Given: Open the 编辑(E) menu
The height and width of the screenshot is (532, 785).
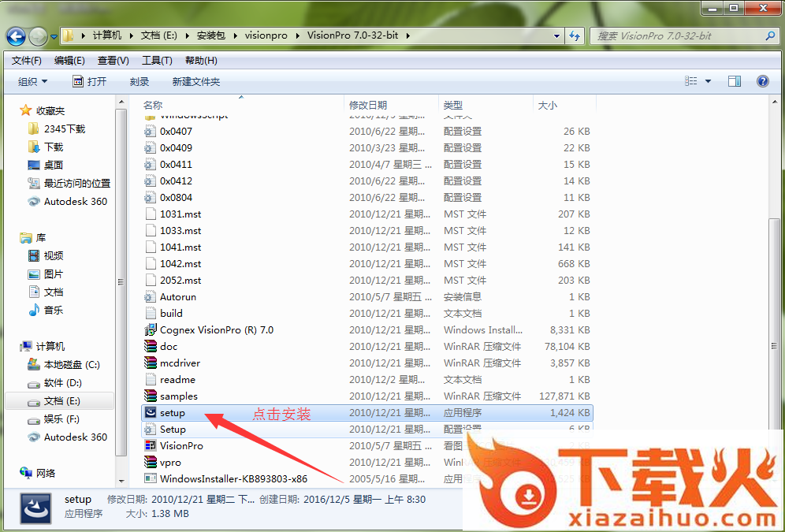Looking at the screenshot, I should coord(69,61).
